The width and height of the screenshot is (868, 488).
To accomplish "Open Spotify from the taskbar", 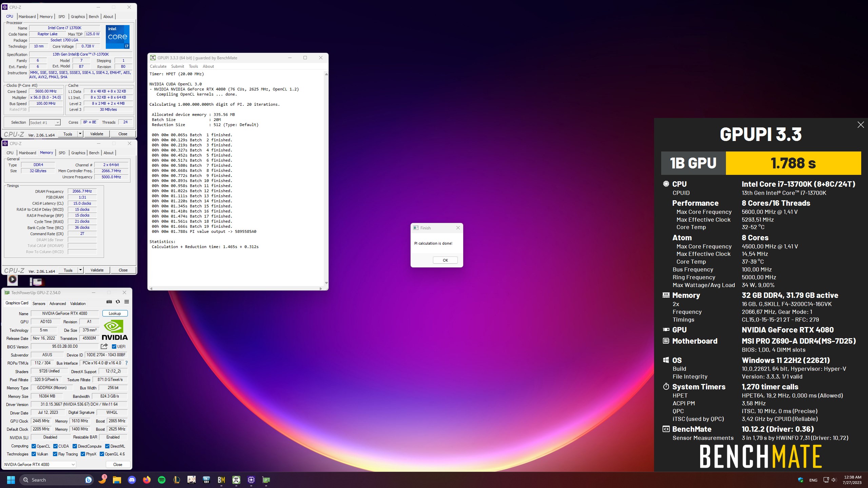I will pyautogui.click(x=162, y=480).
